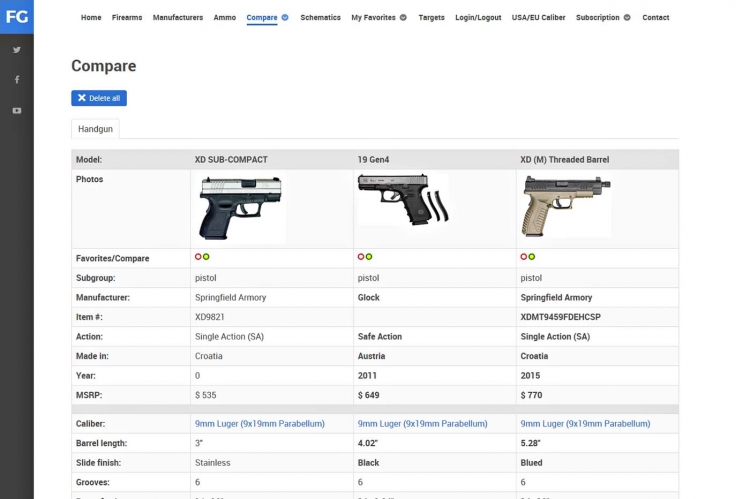
Task: Expand the My Favorites dropdown arrow
Action: [x=403, y=18]
